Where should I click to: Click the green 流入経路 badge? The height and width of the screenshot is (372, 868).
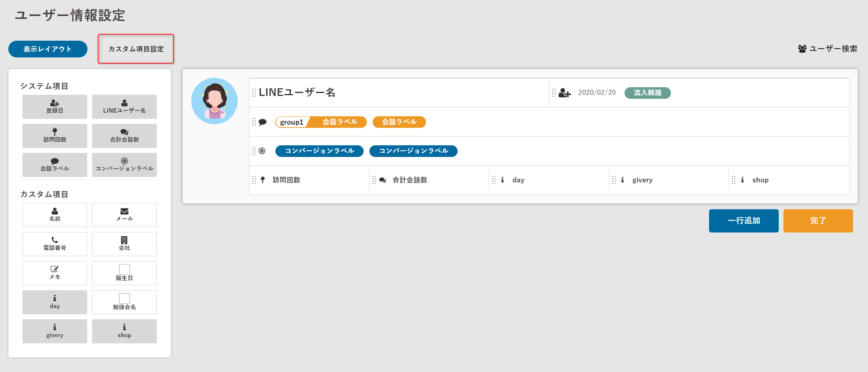click(x=647, y=93)
